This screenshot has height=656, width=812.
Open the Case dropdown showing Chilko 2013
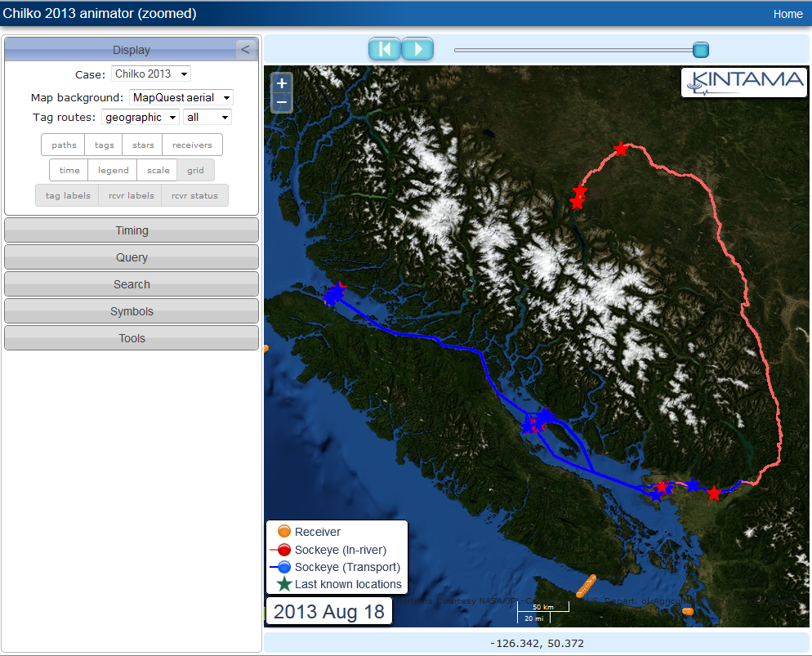click(150, 74)
